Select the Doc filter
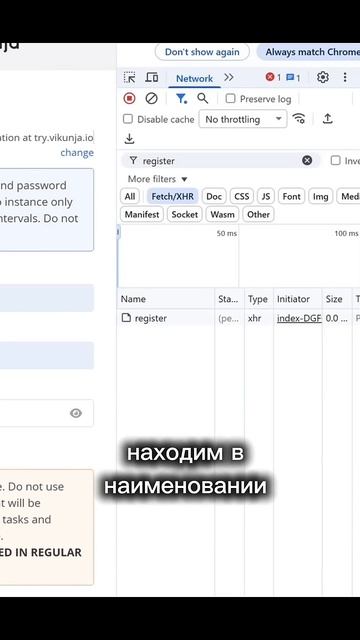 pos(214,196)
